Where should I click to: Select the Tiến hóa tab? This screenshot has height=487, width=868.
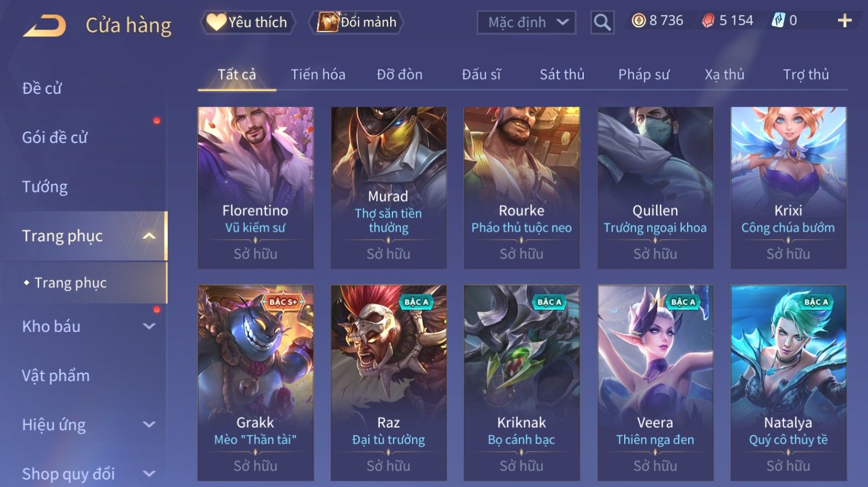(318, 74)
